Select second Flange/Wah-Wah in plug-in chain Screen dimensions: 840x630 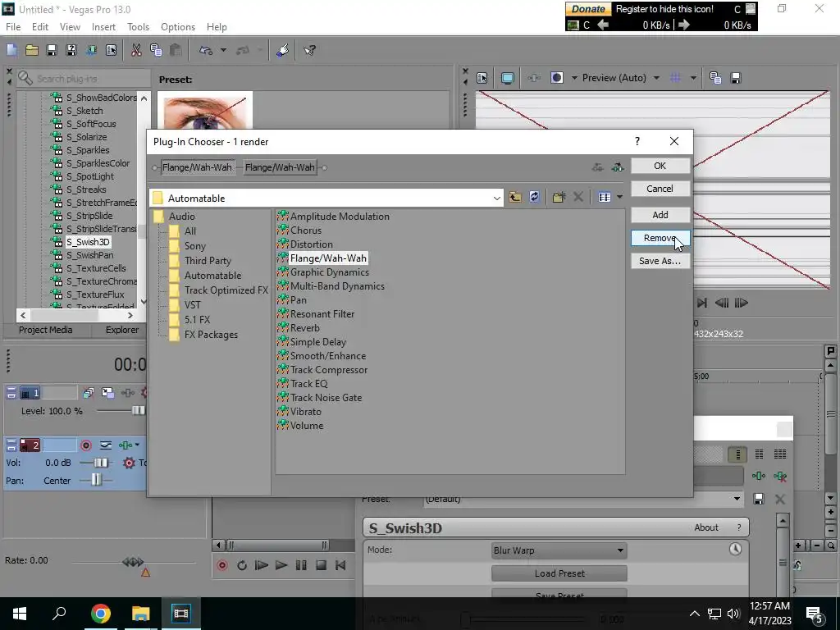tap(280, 167)
